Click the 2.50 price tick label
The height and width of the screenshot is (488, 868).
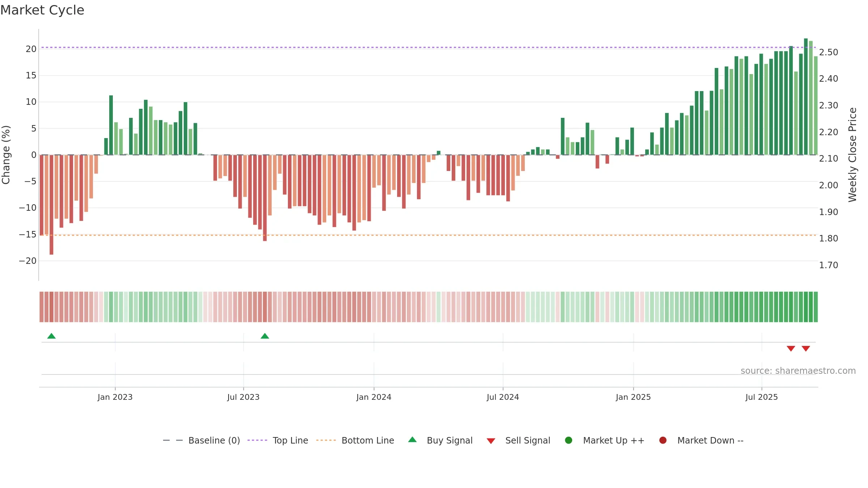829,52
